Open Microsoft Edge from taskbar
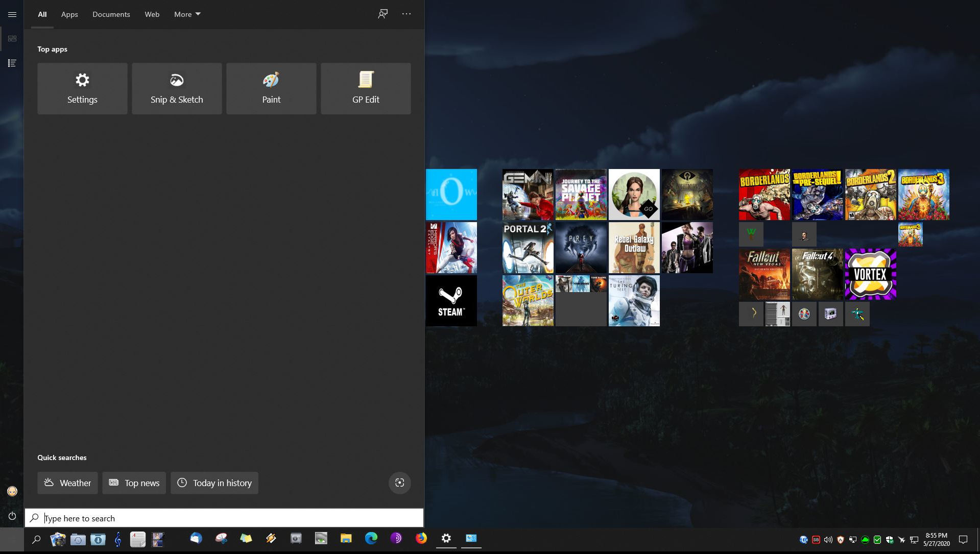 click(x=371, y=538)
